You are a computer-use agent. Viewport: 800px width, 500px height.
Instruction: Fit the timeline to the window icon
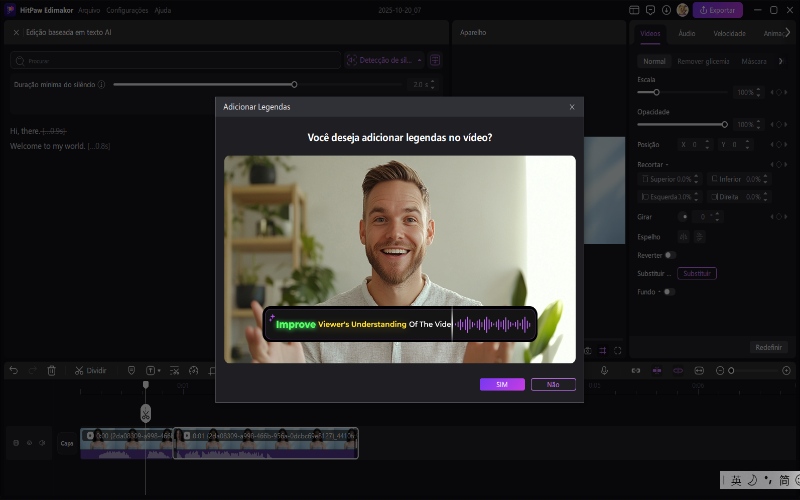pyautogui.click(x=699, y=370)
